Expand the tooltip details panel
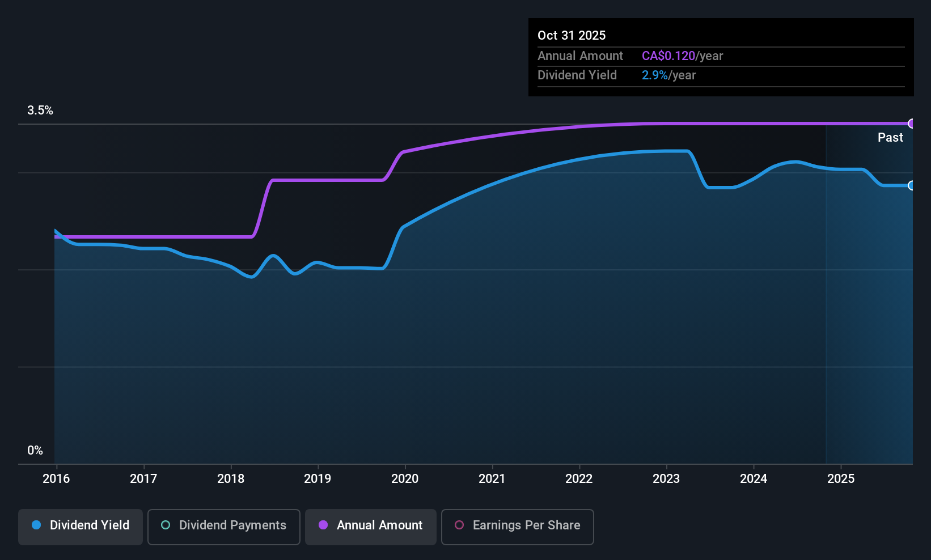 point(721,57)
